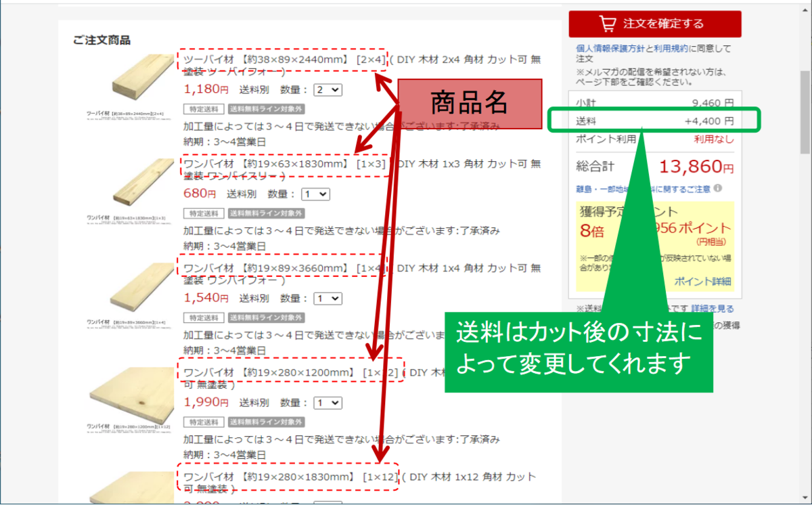Click the 小計 9,460 円 subtotal row
This screenshot has width=812, height=505.
655,104
